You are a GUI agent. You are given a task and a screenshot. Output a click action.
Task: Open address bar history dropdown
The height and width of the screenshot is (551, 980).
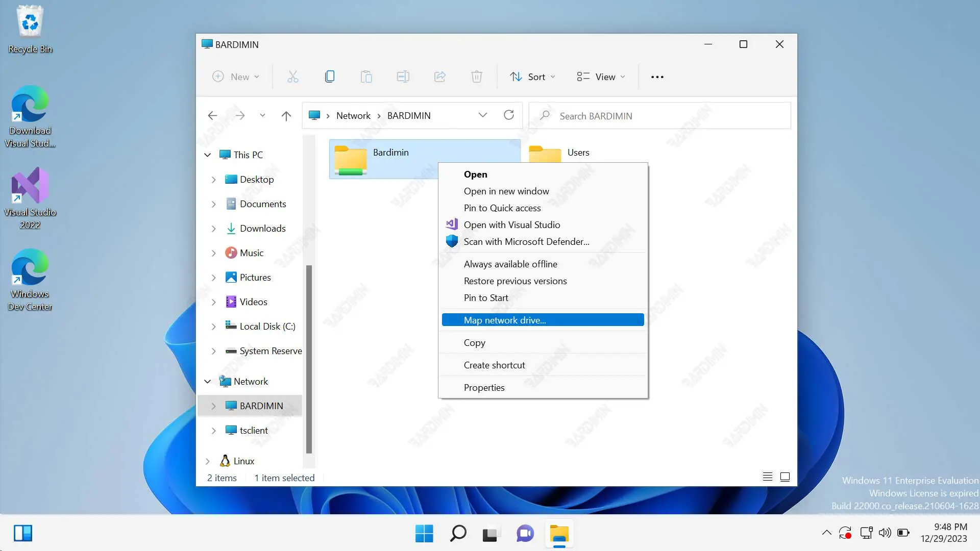tap(482, 115)
